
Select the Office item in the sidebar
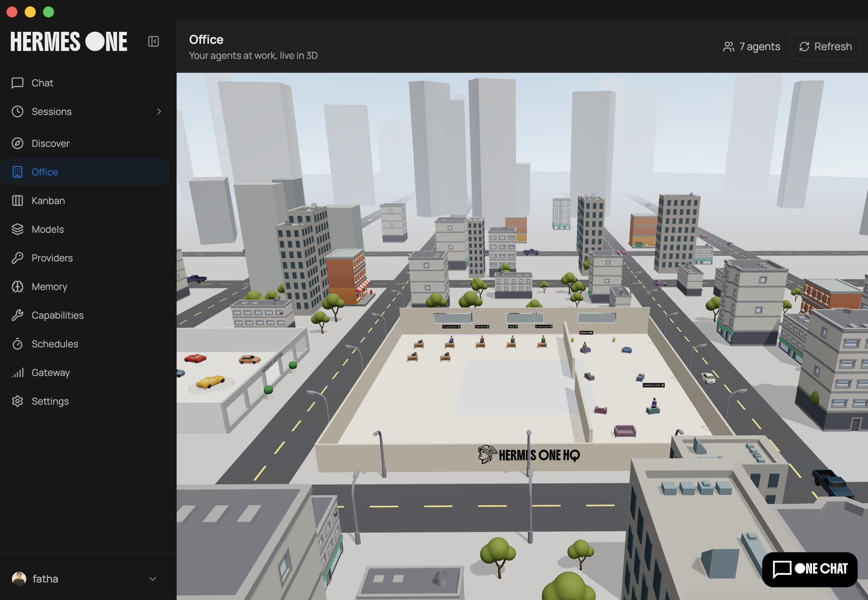click(85, 172)
